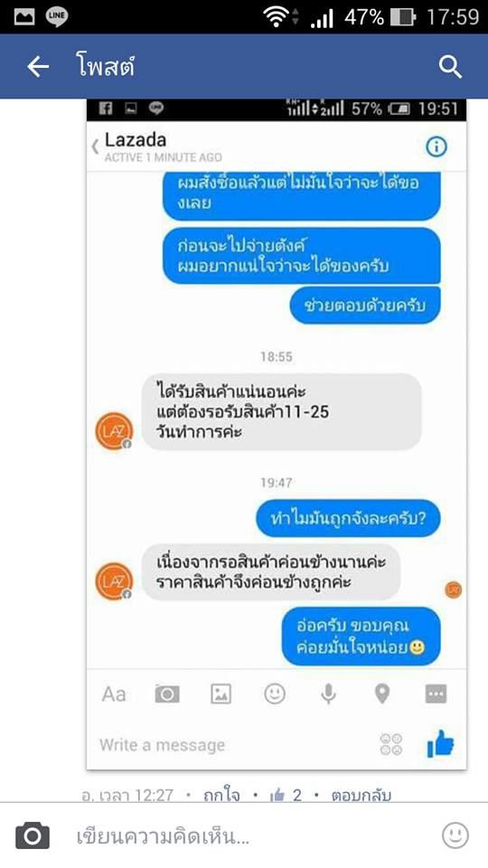This screenshot has width=488, height=868.
Task: Tap the Aa text option
Action: (x=114, y=693)
